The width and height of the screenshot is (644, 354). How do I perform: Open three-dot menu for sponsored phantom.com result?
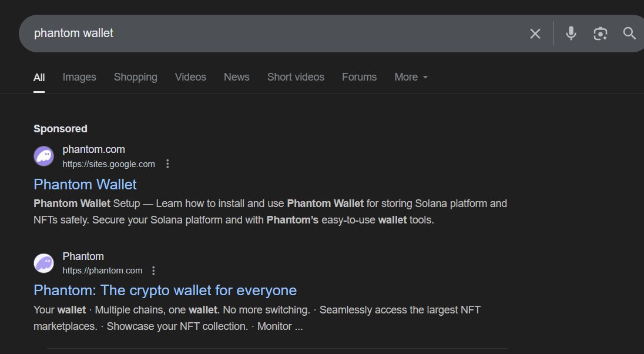click(167, 164)
